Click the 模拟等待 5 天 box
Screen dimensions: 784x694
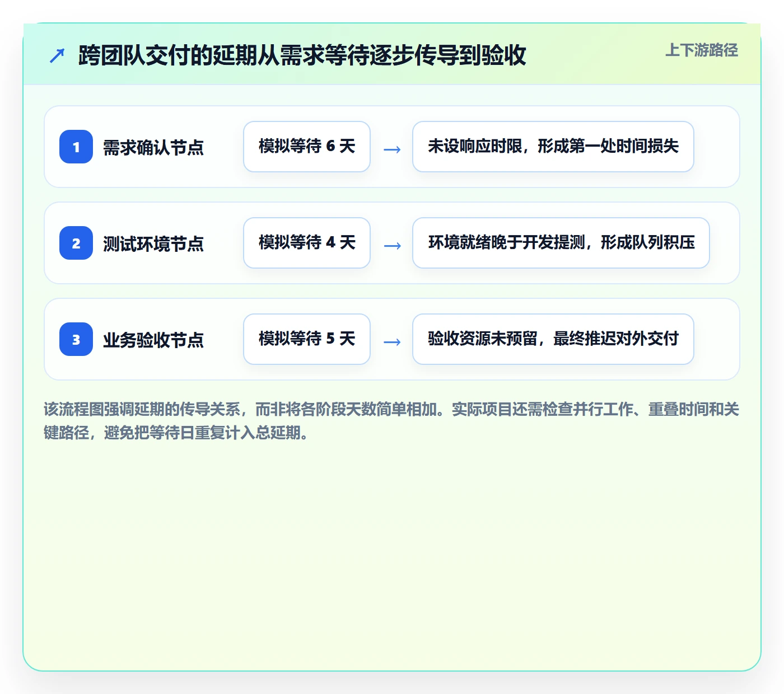point(307,339)
